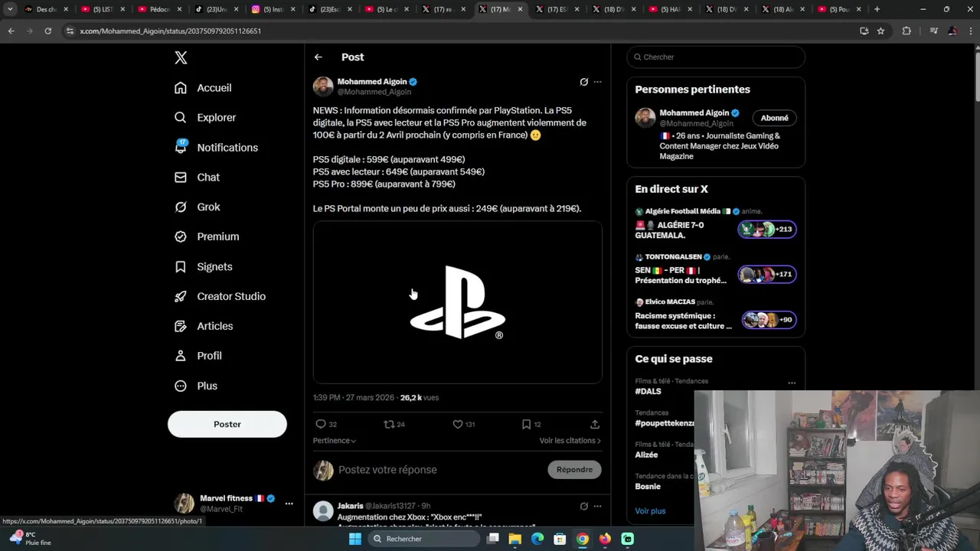Open three-dot menu on Jakaris reply
Image resolution: width=980 pixels, height=551 pixels.
pos(598,506)
